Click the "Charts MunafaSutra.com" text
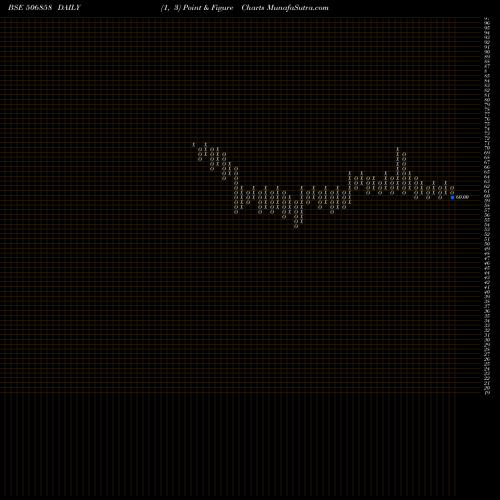Image resolution: width=500 pixels, height=500 pixels. [285, 8]
